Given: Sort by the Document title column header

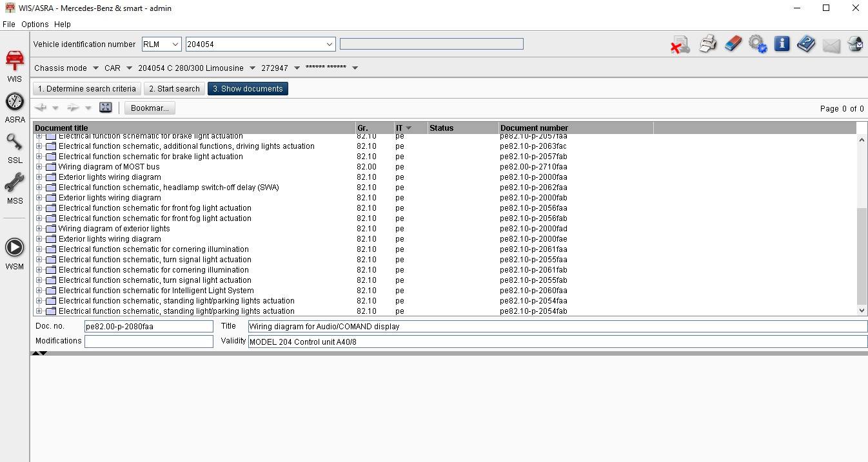Looking at the screenshot, I should point(194,128).
